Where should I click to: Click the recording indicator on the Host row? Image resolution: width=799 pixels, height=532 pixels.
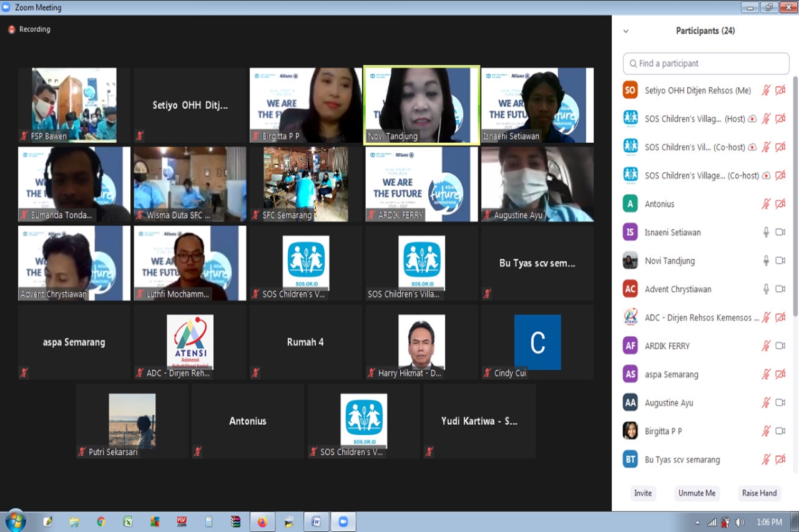(753, 118)
